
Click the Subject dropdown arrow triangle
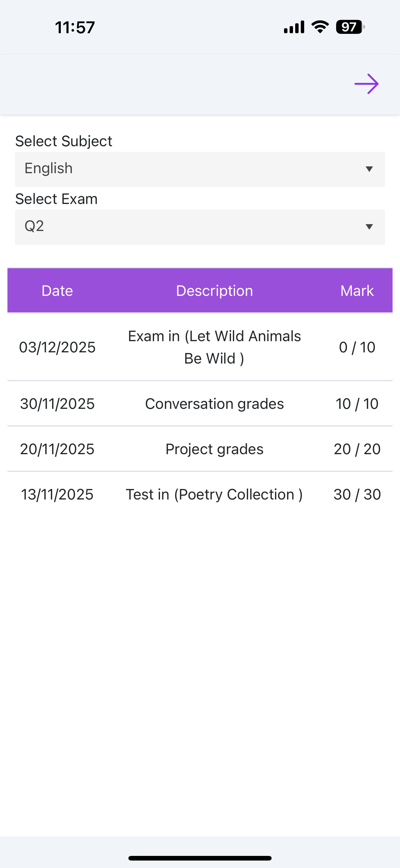pos(369,169)
